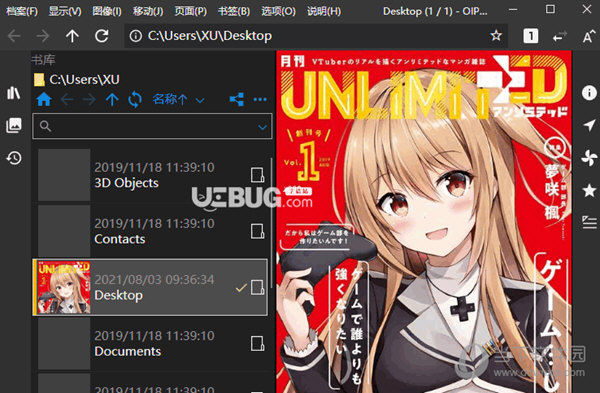Image resolution: width=600 pixels, height=393 pixels.
Task: Open the file information panel icon
Action: [x=589, y=93]
